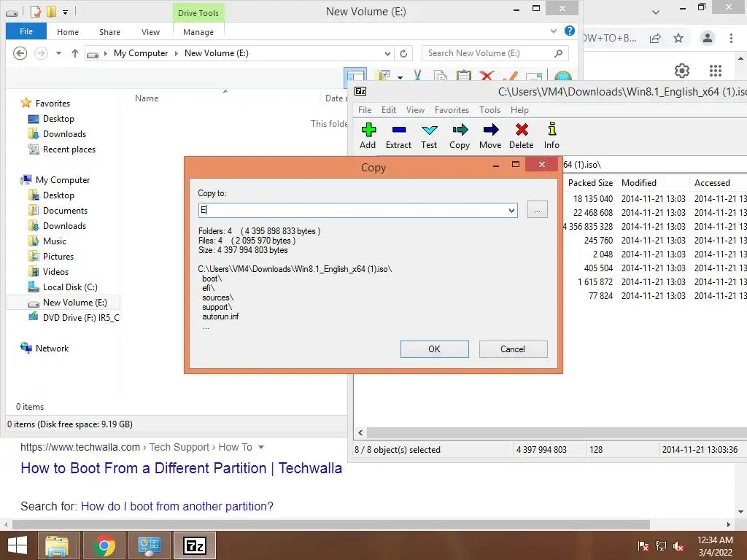This screenshot has height=560, width=747.
Task: Bookmark the page with the star icon
Action: pos(678,38)
